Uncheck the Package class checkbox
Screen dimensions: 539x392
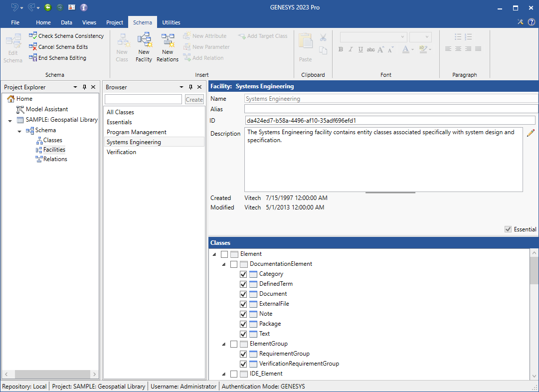(243, 324)
